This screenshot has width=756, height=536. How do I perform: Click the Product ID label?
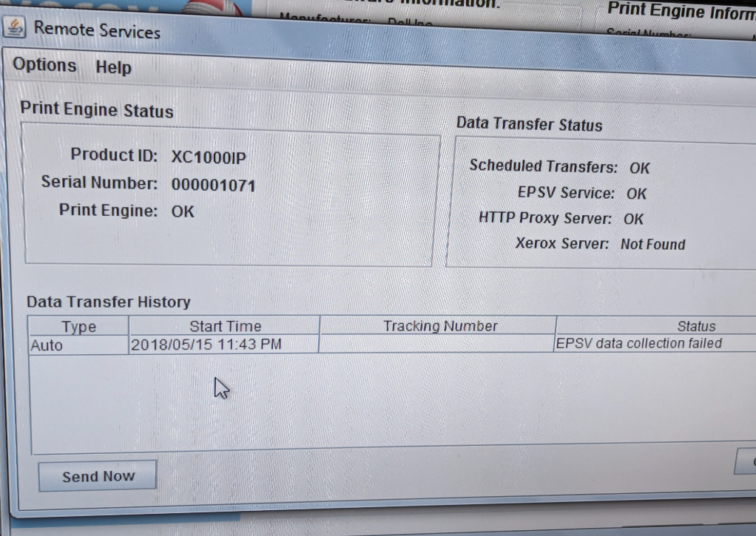[x=114, y=155]
